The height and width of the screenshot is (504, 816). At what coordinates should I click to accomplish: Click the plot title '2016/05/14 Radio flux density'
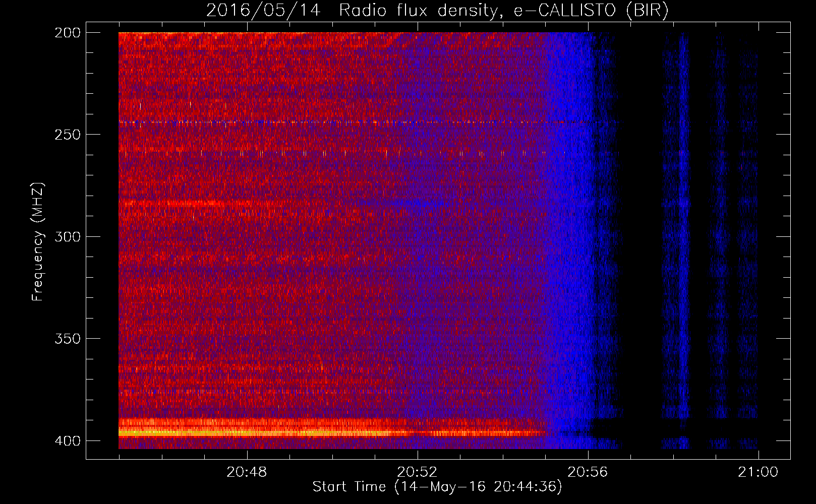coord(352,10)
